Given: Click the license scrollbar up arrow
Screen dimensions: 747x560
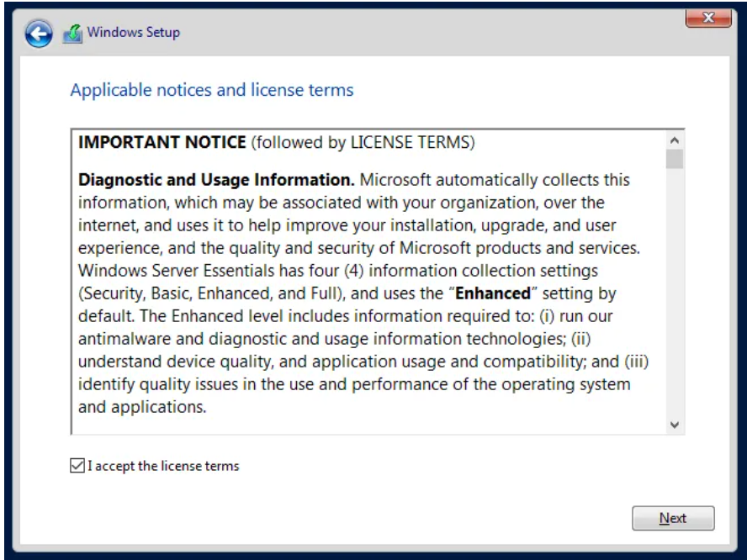Looking at the screenshot, I should [674, 140].
